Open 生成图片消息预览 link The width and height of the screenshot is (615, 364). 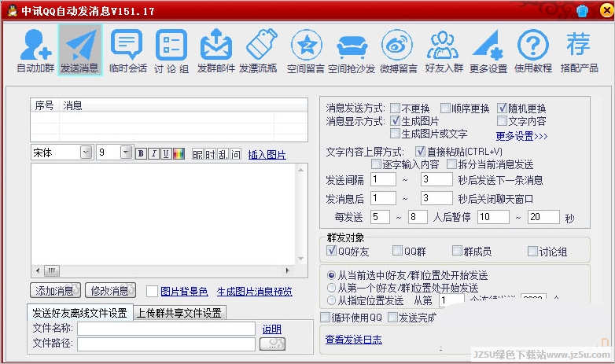point(255,292)
